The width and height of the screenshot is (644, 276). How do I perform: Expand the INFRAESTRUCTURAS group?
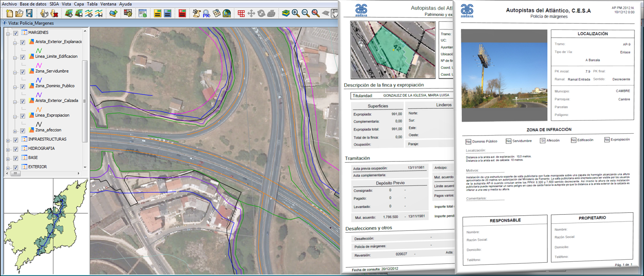(8, 140)
